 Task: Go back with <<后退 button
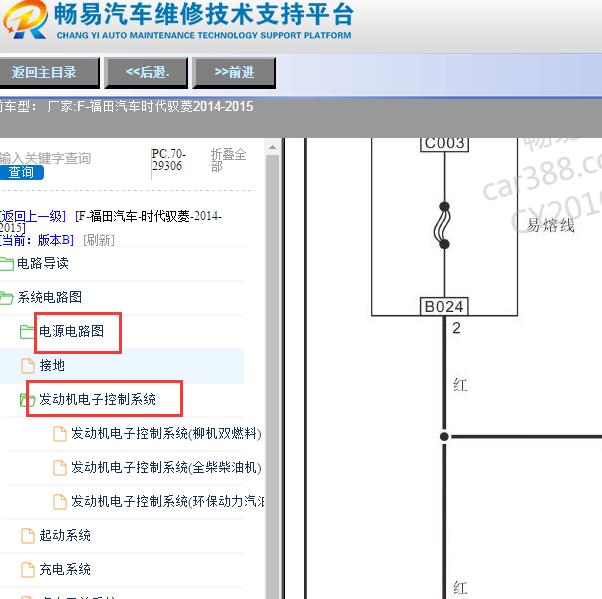coord(146,73)
